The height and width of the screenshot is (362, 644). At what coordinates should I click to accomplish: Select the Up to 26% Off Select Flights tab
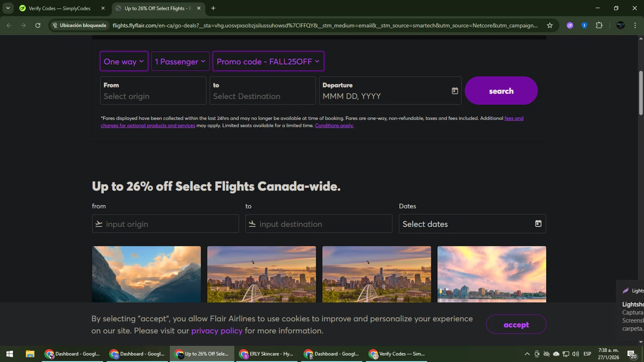pyautogui.click(x=158, y=8)
